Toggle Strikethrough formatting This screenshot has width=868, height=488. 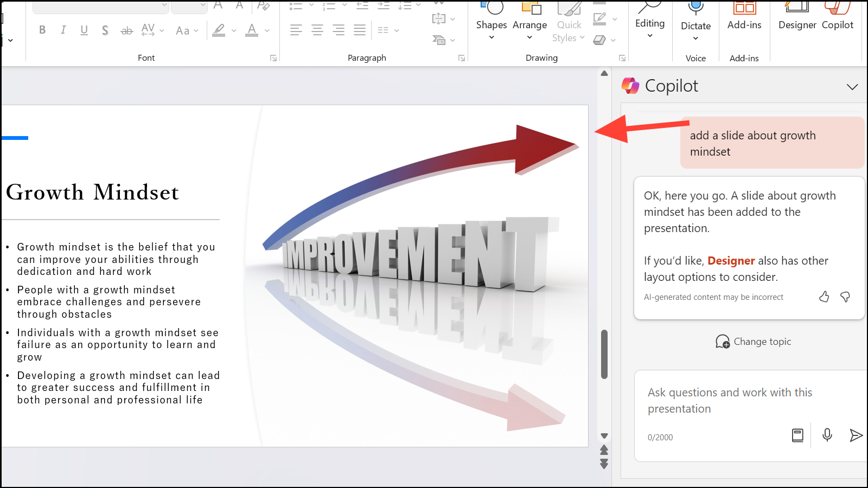point(126,31)
